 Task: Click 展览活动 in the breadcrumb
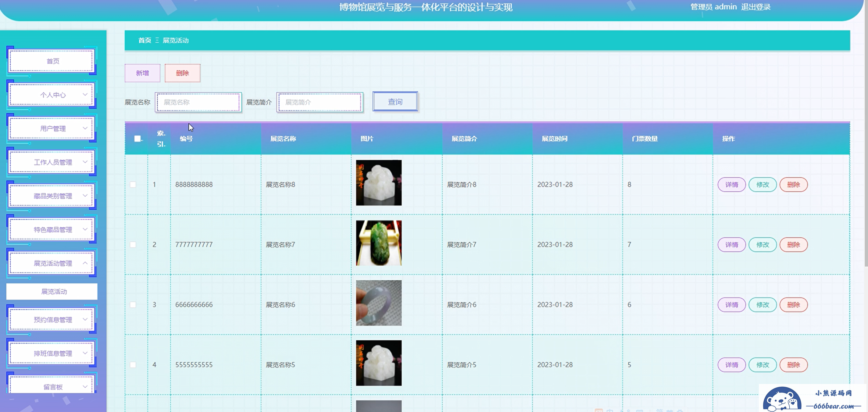[x=176, y=41]
